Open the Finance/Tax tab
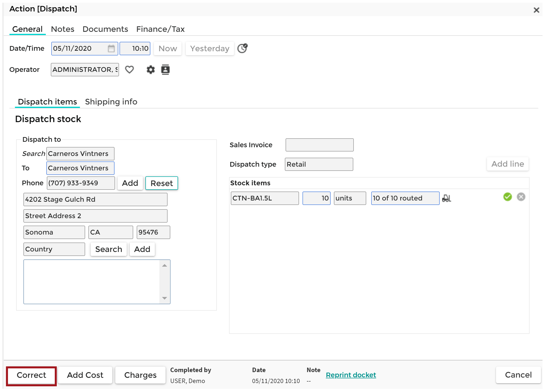Screen dimensions: 545x392 (160, 29)
